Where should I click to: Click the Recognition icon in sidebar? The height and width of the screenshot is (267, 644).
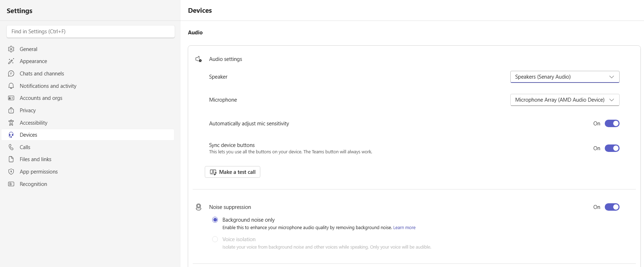[x=11, y=184]
